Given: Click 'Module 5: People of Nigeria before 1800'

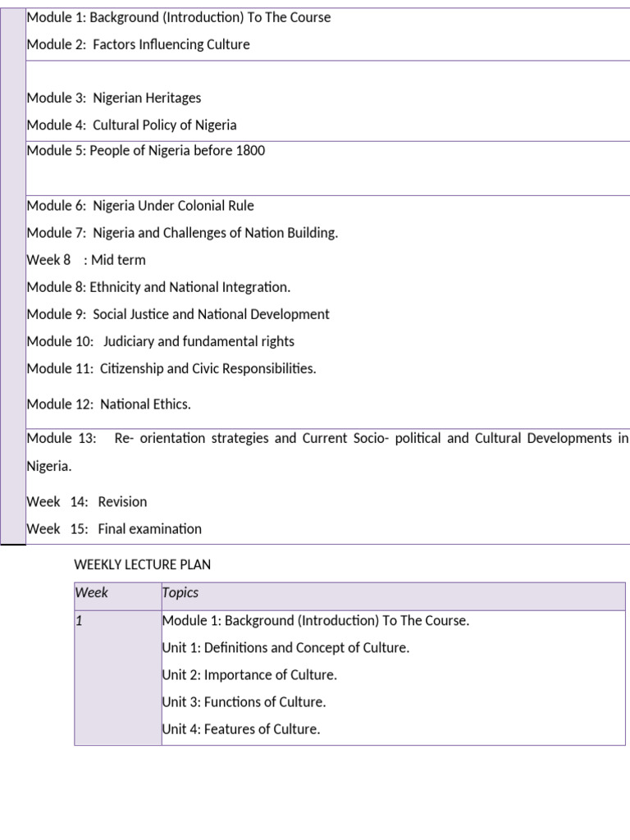Looking at the screenshot, I should (146, 151).
